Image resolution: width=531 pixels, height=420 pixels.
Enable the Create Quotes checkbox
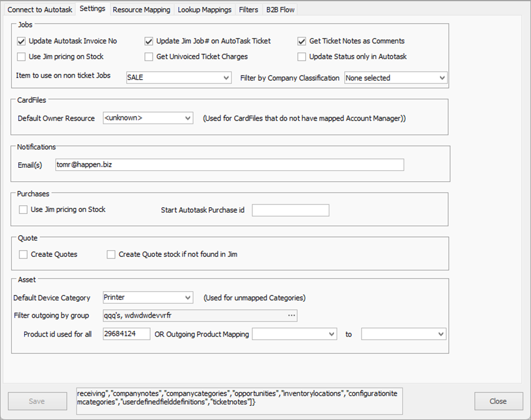tap(24, 255)
